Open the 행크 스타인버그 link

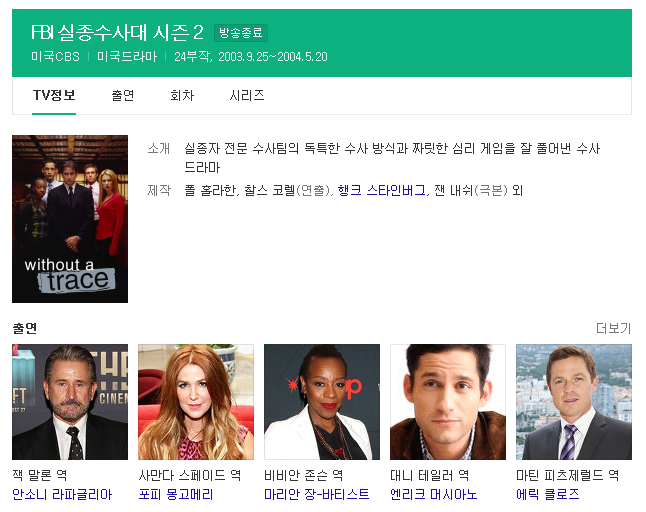click(x=382, y=190)
